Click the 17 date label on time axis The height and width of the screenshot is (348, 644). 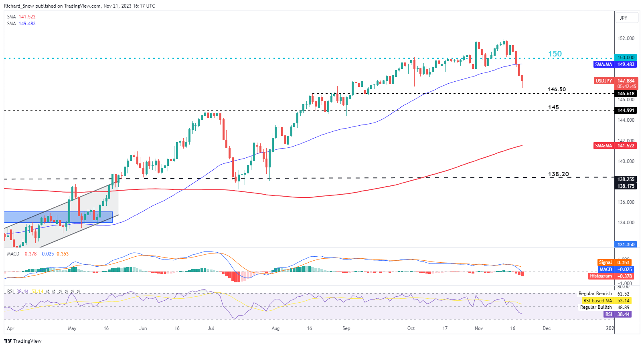[x=445, y=328]
